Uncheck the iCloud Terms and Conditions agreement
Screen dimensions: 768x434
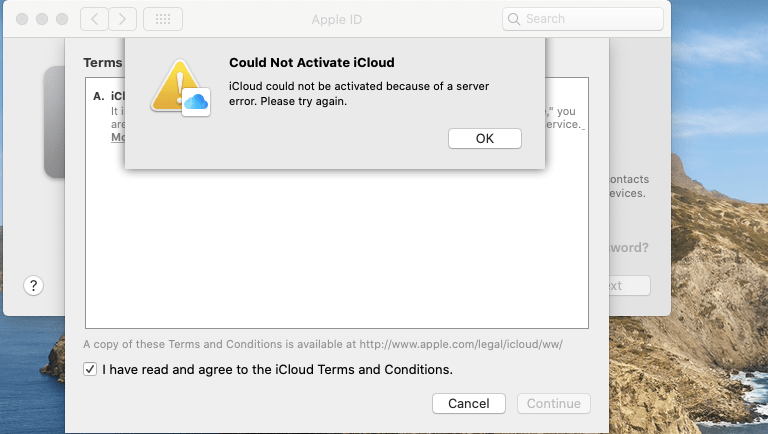(91, 370)
